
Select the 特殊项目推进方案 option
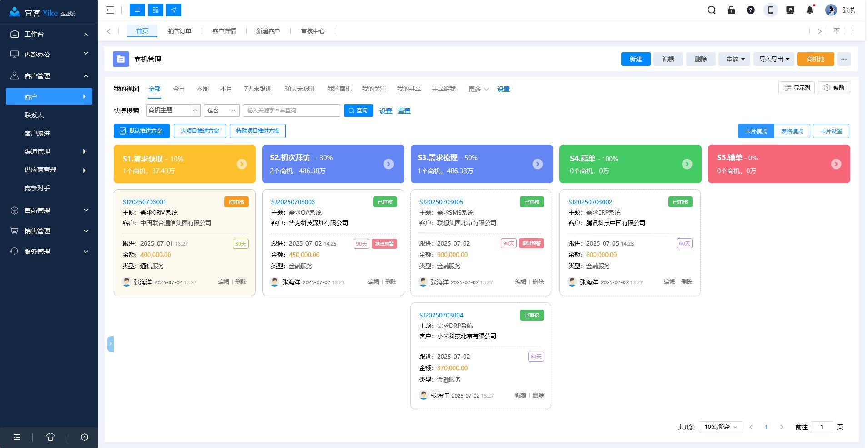pos(258,131)
